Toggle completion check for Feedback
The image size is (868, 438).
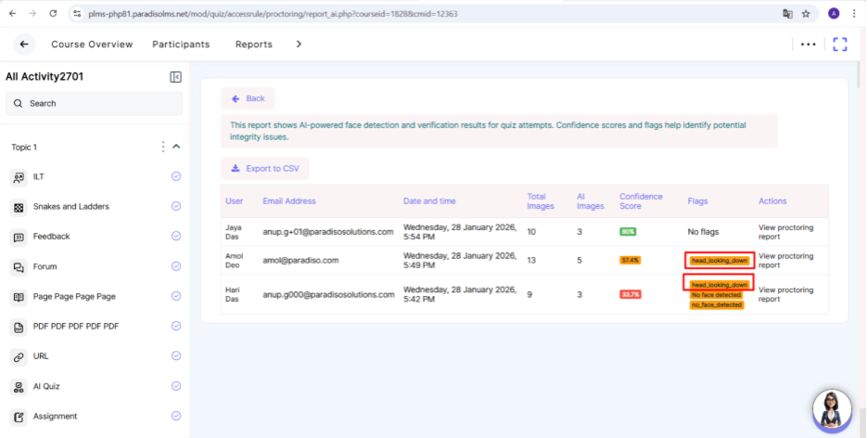pyautogui.click(x=176, y=237)
